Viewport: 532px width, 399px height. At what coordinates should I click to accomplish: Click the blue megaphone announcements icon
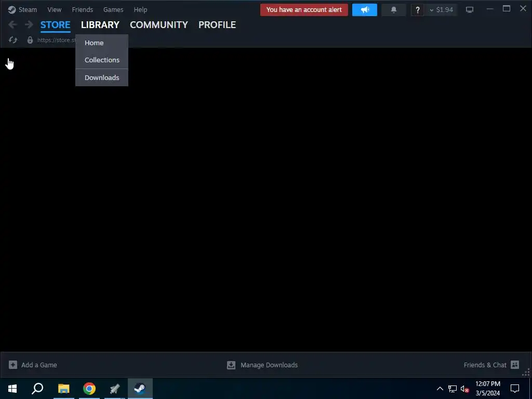coord(365,10)
